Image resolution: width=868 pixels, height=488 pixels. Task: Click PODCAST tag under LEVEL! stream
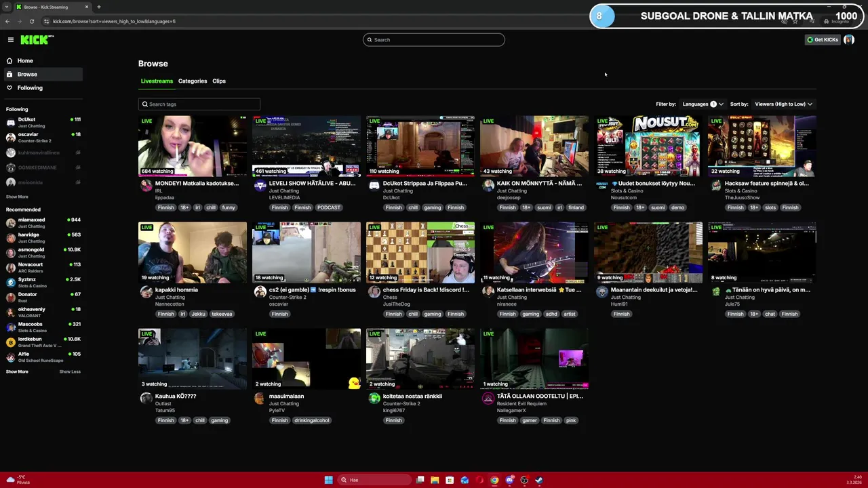(328, 207)
